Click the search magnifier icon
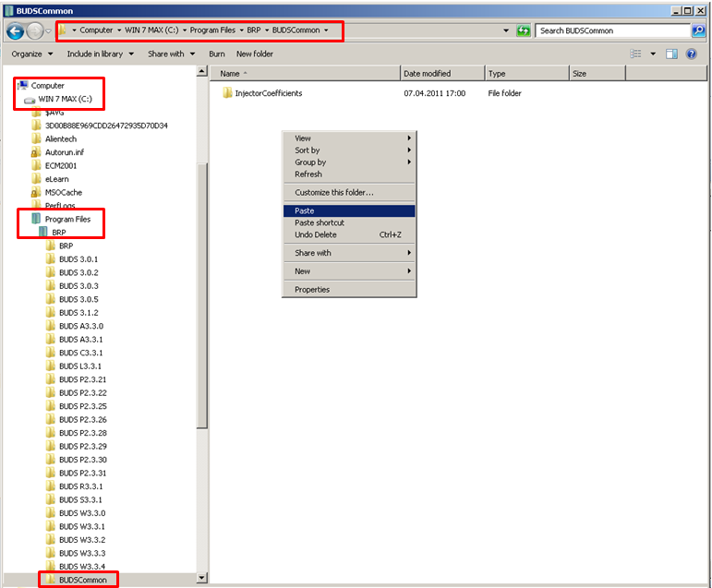This screenshot has width=712, height=588. [x=698, y=30]
